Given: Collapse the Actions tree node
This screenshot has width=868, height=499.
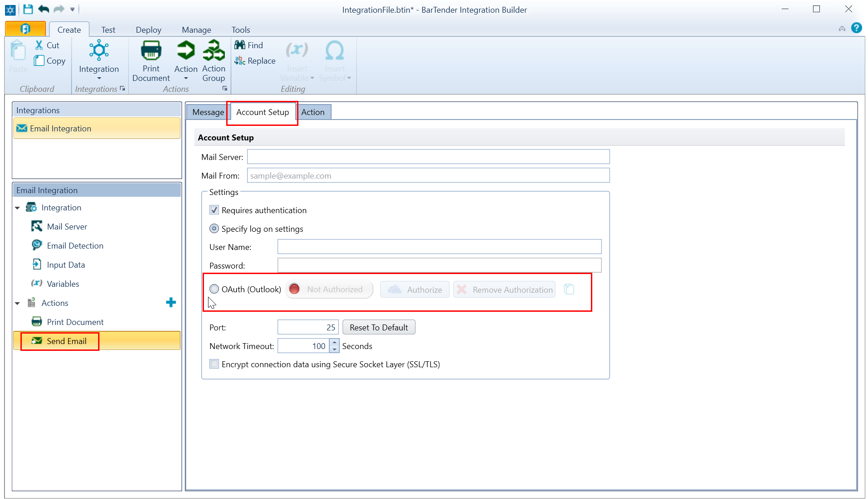Looking at the screenshot, I should pyautogui.click(x=17, y=303).
